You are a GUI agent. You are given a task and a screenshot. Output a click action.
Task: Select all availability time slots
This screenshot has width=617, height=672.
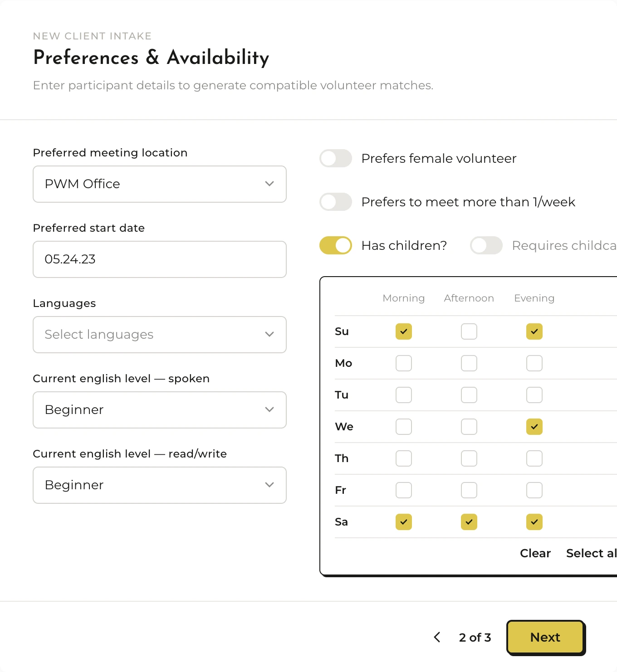coord(591,553)
